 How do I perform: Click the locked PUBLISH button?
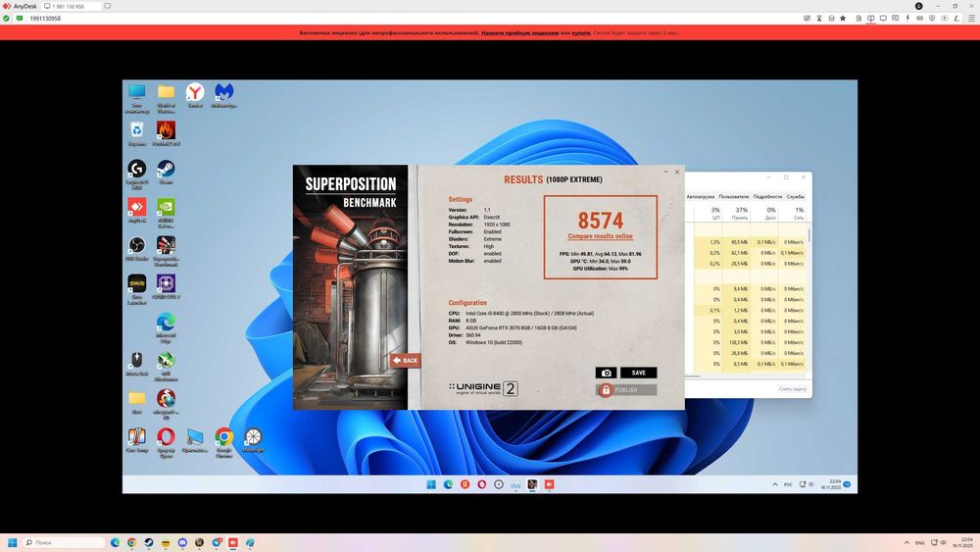click(x=625, y=390)
